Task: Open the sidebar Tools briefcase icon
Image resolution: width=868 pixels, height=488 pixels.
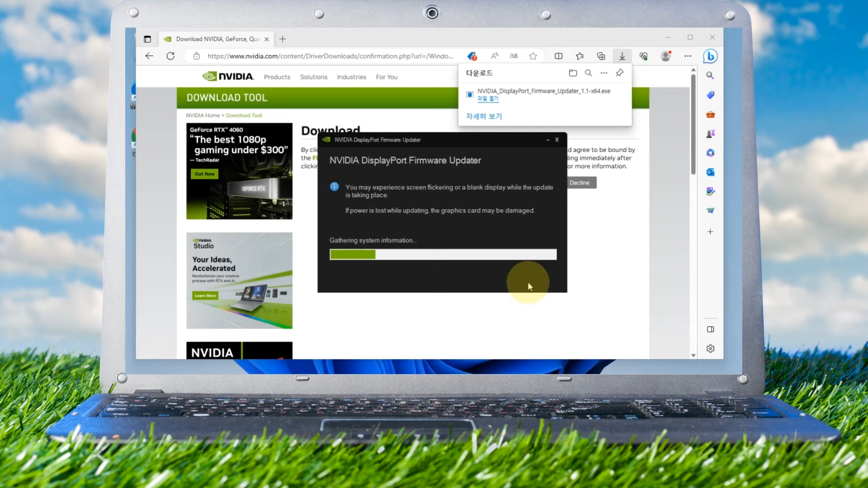Action: [710, 114]
